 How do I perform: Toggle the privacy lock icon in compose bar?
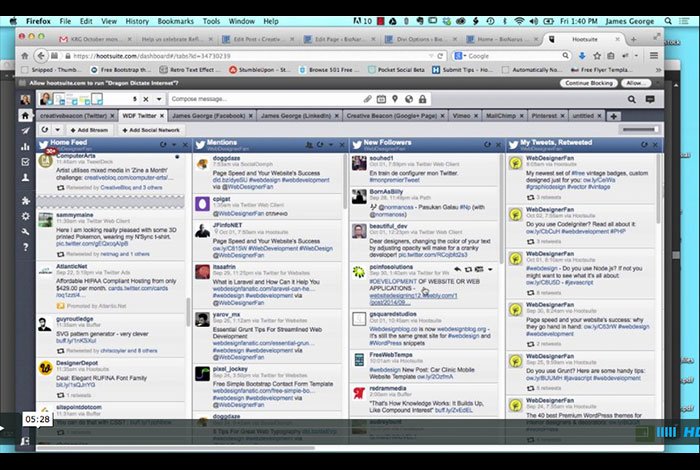coord(422,99)
